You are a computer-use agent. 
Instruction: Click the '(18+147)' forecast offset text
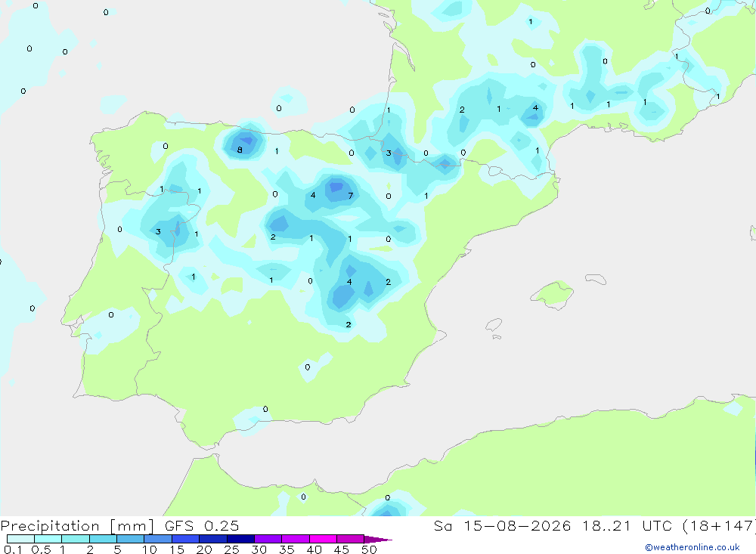720,525
